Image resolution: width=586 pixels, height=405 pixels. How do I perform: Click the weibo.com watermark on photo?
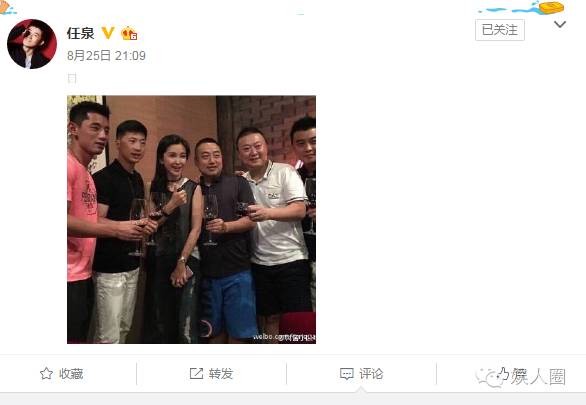[284, 337]
